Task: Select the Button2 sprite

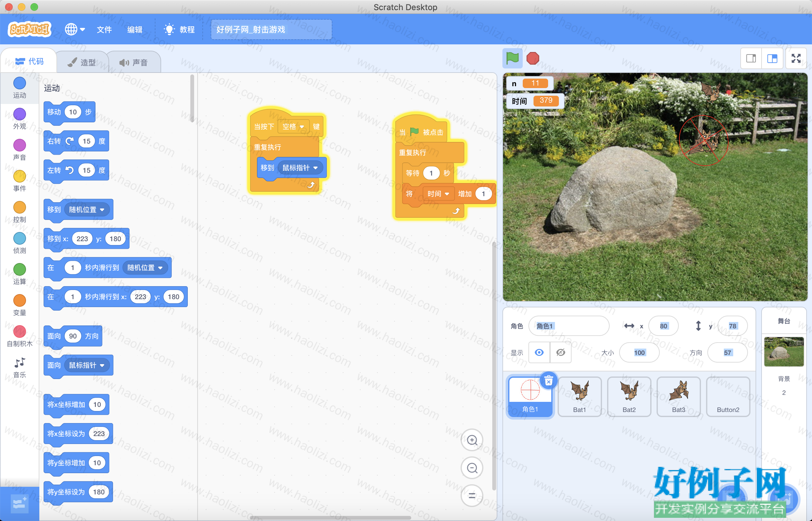Action: click(728, 397)
